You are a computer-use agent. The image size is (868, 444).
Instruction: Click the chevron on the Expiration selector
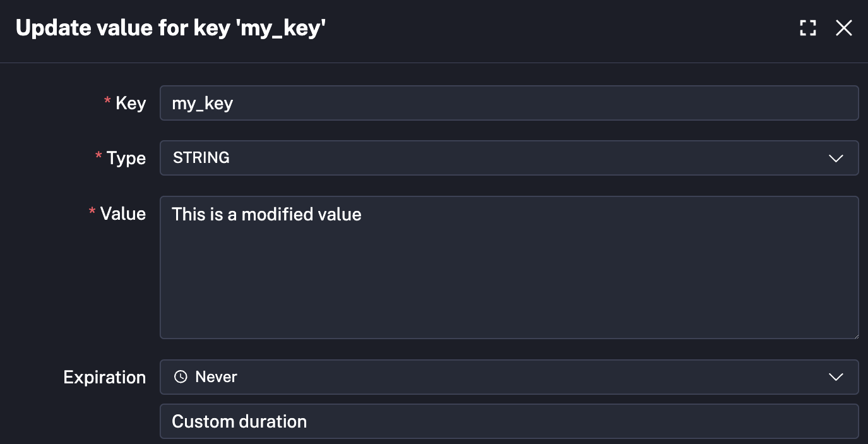836,376
